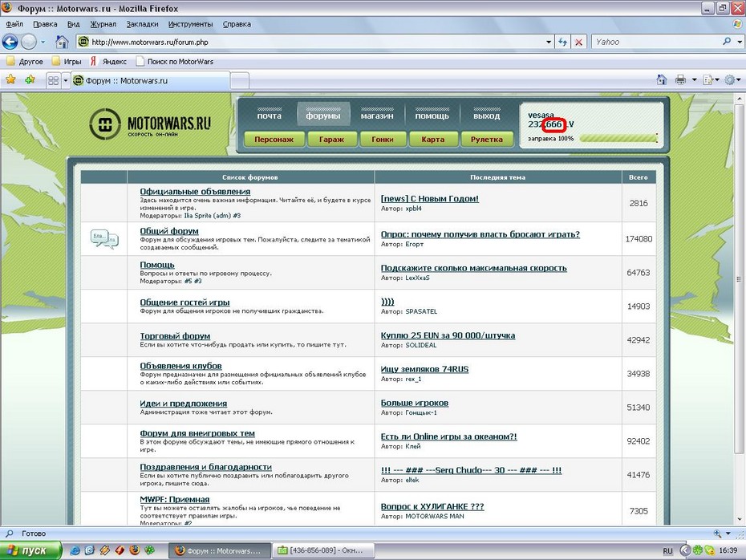Click the Add to Favorites icon
The width and height of the screenshot is (746, 560).
(30, 79)
